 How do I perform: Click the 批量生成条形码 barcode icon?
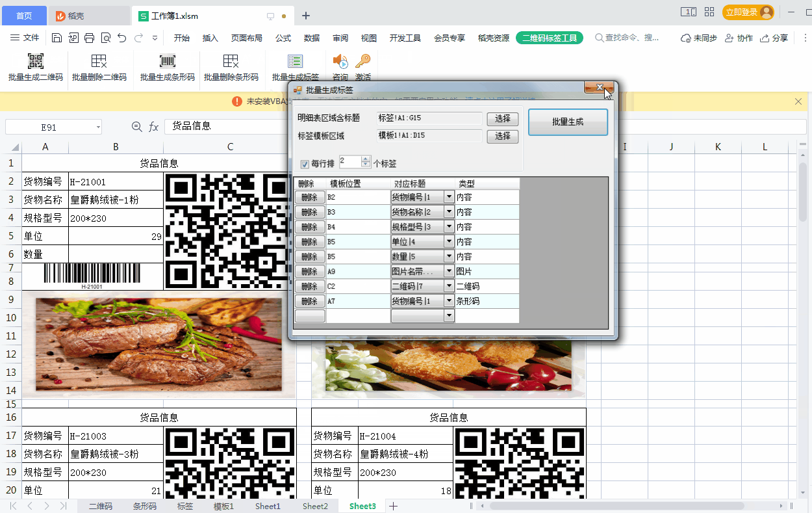point(168,62)
